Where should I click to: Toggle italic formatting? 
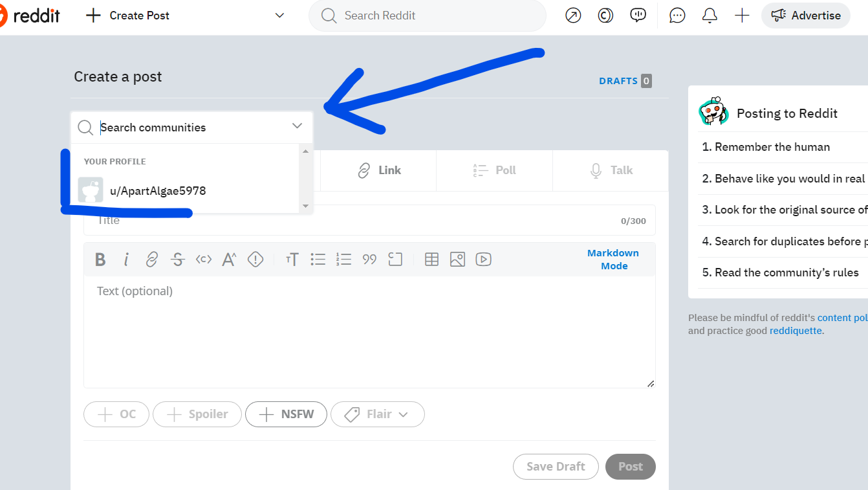(x=126, y=260)
